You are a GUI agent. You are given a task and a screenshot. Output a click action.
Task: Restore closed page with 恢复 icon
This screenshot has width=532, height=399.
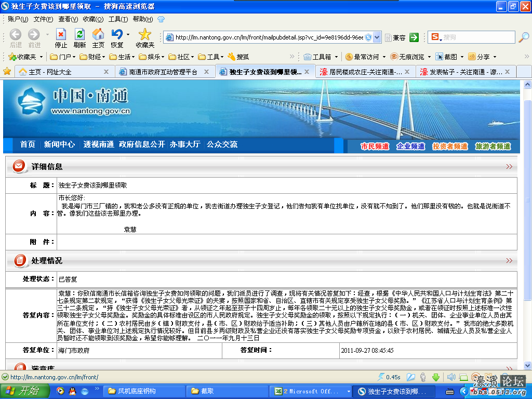(x=117, y=34)
